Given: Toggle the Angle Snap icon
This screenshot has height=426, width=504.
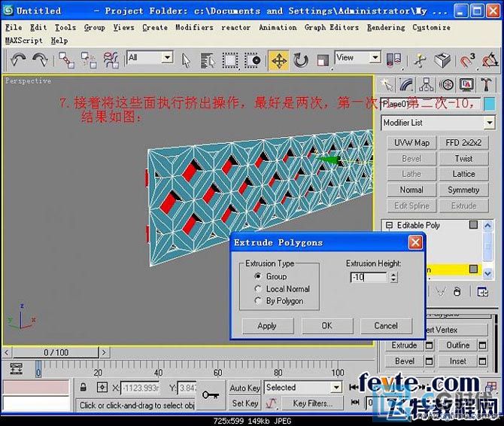Looking at the screenshot, I should (x=490, y=60).
